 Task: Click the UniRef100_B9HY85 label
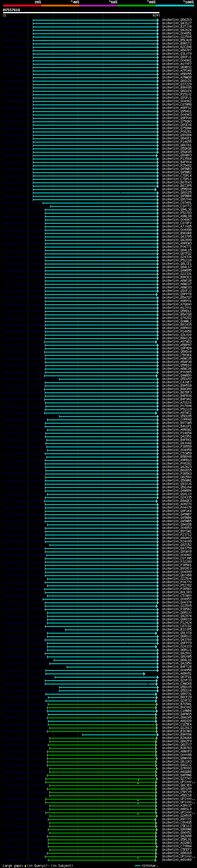tap(177, 88)
